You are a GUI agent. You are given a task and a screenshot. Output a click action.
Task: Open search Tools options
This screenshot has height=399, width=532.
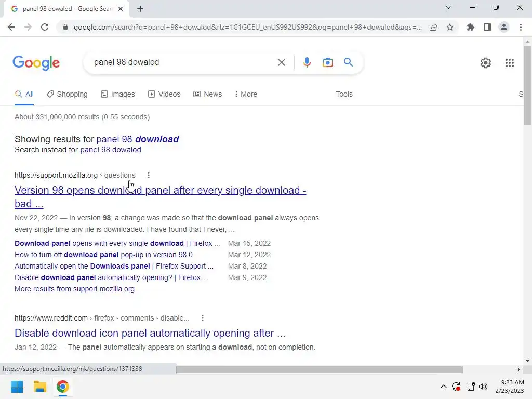click(x=344, y=95)
